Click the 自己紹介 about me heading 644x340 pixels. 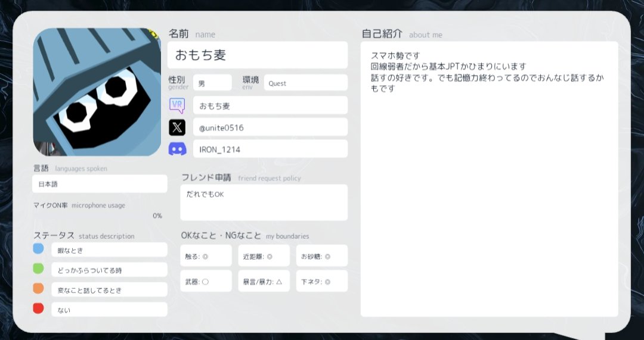[x=402, y=34]
